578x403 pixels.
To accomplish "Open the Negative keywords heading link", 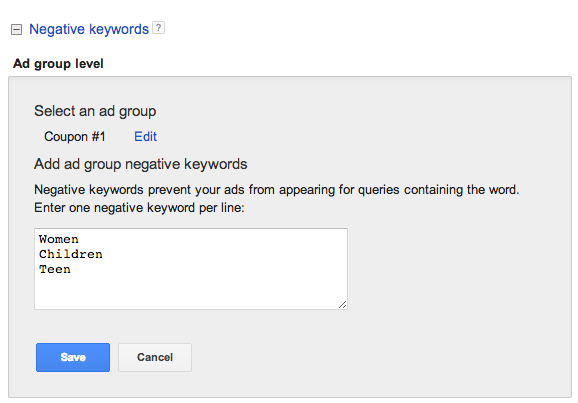I will (89, 29).
